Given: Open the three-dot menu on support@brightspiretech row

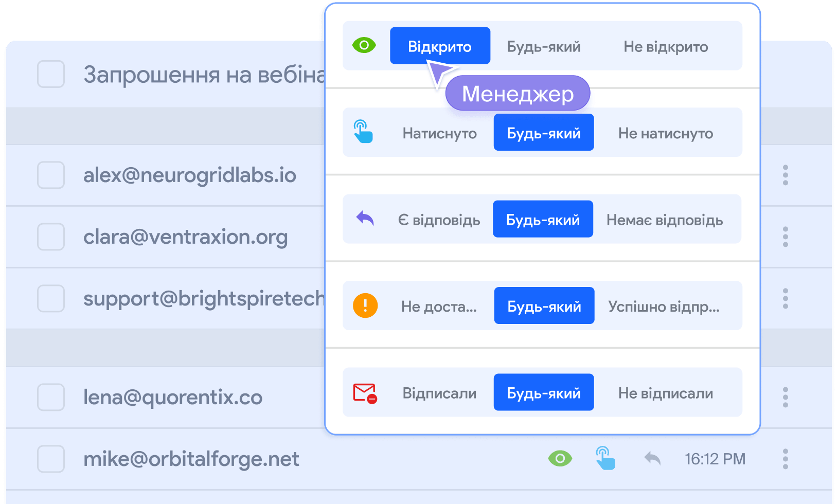Looking at the screenshot, I should pyautogui.click(x=786, y=299).
